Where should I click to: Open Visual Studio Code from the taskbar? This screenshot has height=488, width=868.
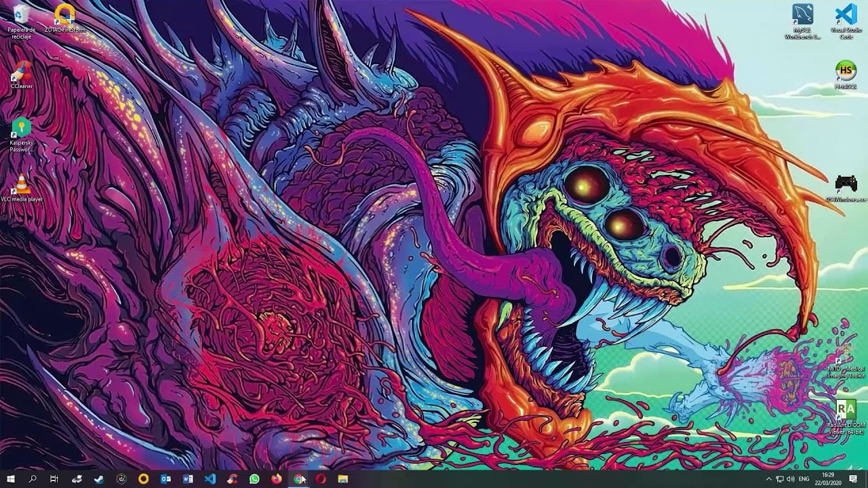210,479
